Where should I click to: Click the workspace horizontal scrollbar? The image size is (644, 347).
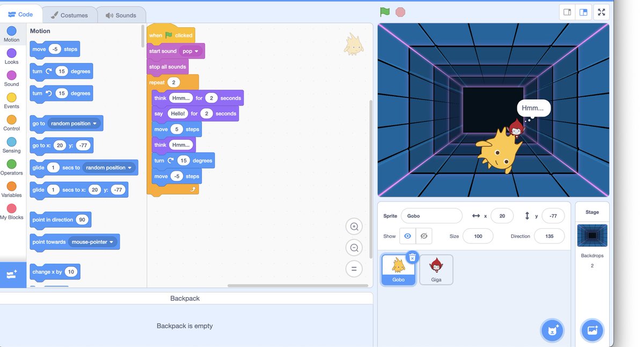pos(298,285)
